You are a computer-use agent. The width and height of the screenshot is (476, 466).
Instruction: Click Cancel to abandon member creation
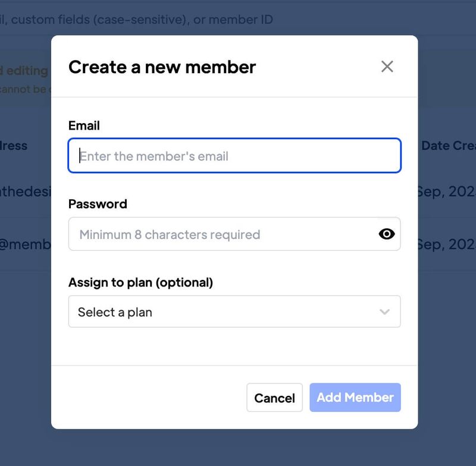(274, 398)
